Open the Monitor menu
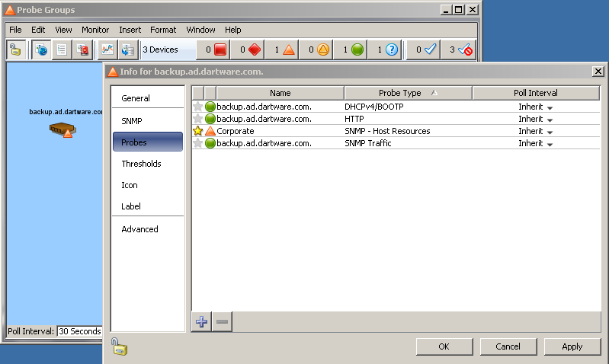 pyautogui.click(x=95, y=30)
